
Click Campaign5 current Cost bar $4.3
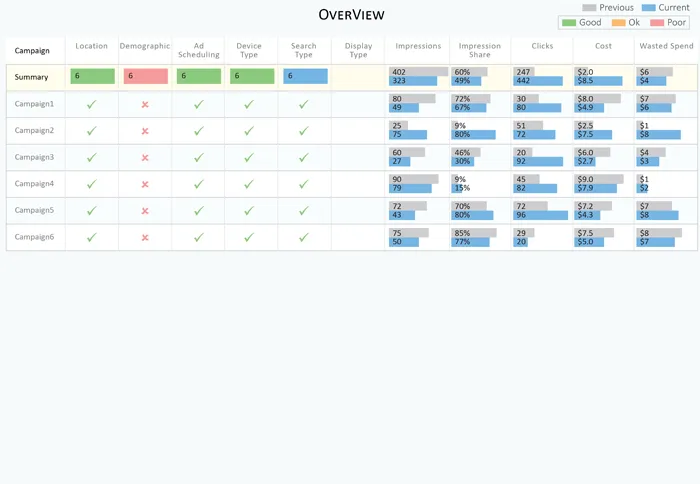click(587, 215)
